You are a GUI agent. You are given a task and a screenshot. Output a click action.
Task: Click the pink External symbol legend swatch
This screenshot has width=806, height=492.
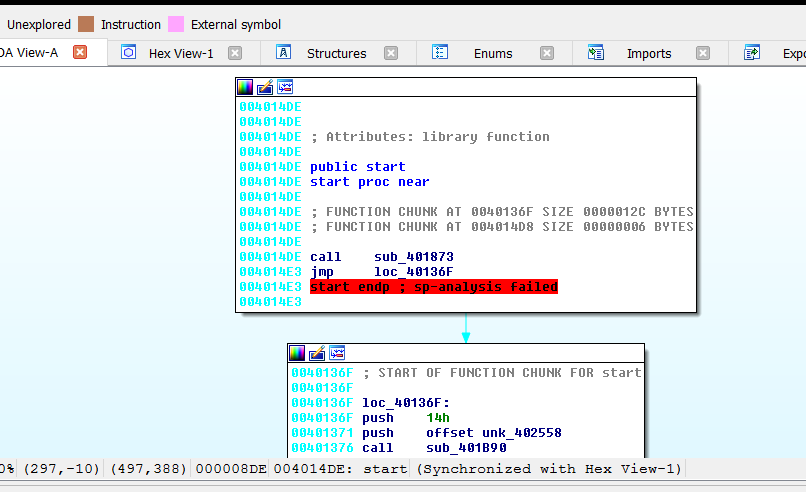coord(176,24)
